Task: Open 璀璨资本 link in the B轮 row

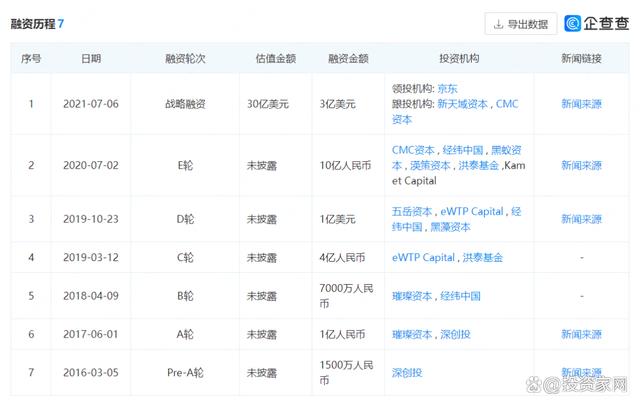Action: [x=412, y=296]
